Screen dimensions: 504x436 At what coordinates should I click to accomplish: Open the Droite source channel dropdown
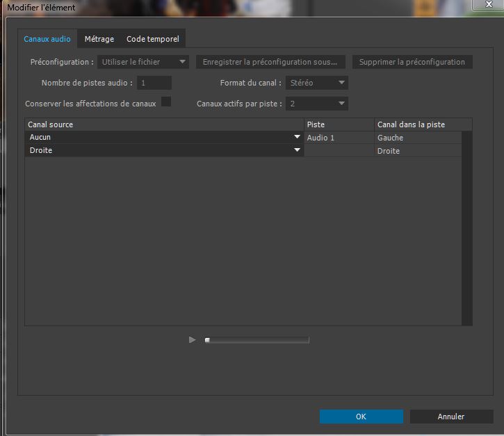click(164, 151)
